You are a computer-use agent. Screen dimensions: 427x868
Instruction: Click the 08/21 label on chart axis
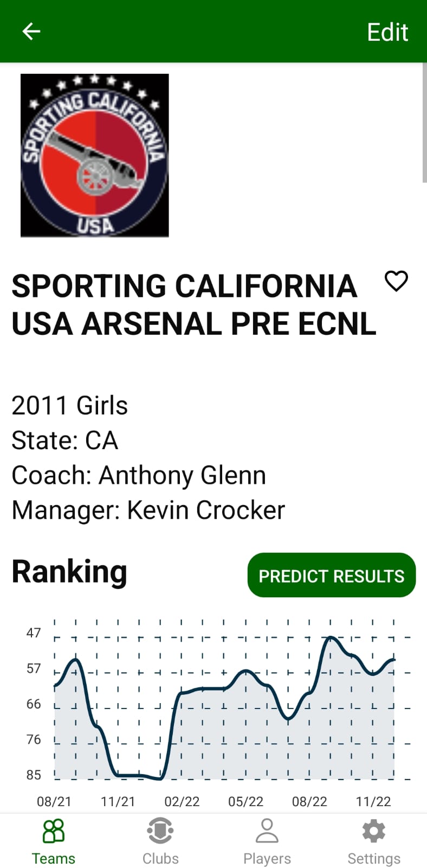tap(54, 801)
